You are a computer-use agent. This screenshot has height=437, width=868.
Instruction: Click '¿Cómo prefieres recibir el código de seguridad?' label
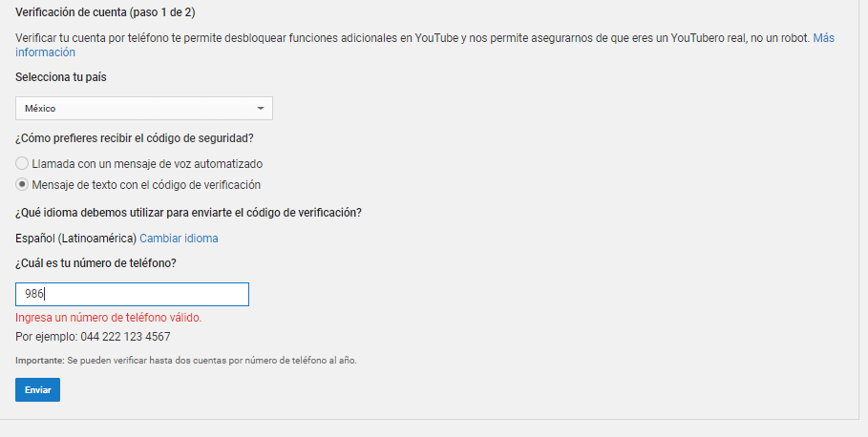pyautogui.click(x=135, y=138)
